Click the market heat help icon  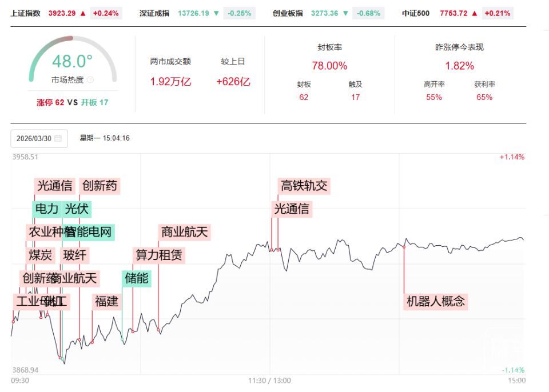(91, 80)
